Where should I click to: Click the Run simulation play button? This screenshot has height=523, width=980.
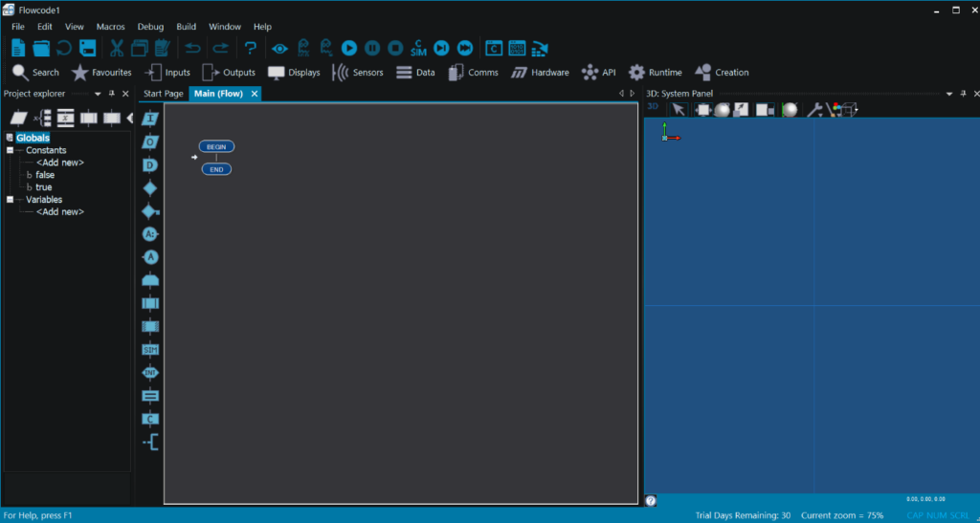coord(349,48)
